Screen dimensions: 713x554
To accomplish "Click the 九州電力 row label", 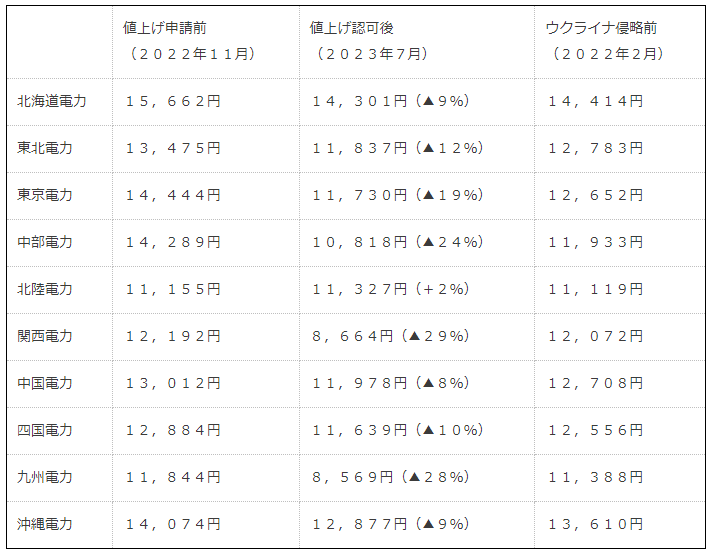I will 45,477.
